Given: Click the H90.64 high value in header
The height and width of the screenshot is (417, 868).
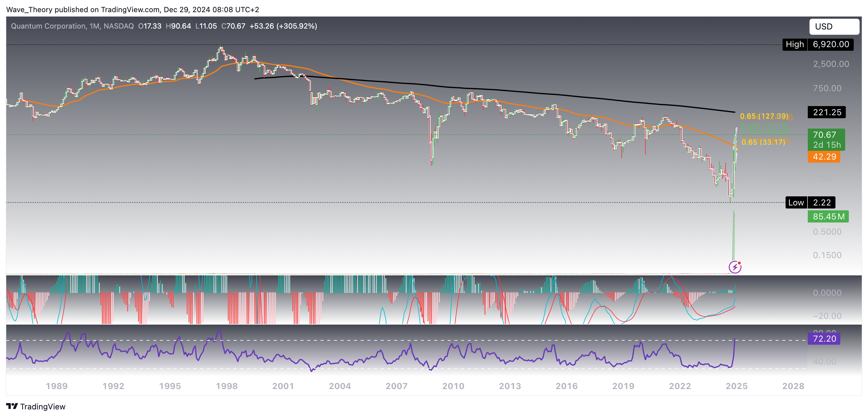Looking at the screenshot, I should [x=178, y=26].
